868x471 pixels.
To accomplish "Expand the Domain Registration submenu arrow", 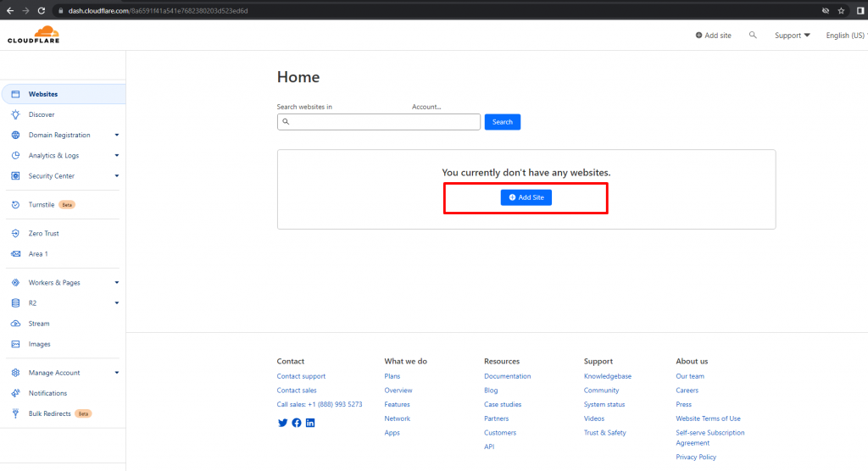I will (x=117, y=135).
